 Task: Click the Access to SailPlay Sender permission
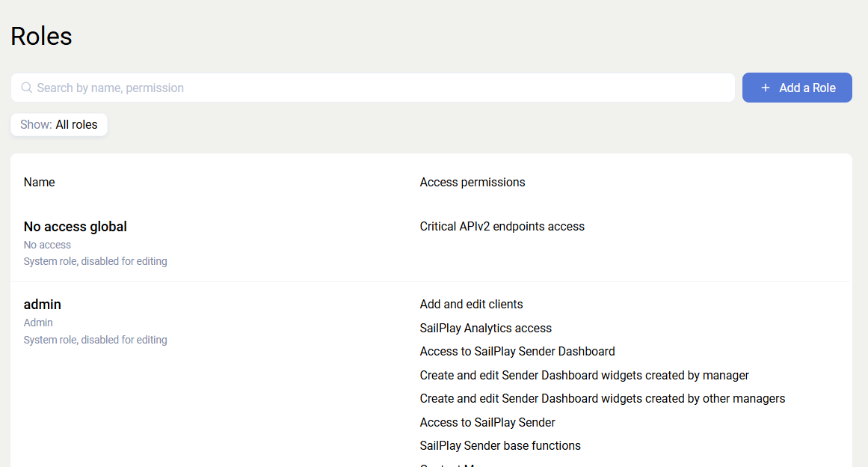[487, 423]
